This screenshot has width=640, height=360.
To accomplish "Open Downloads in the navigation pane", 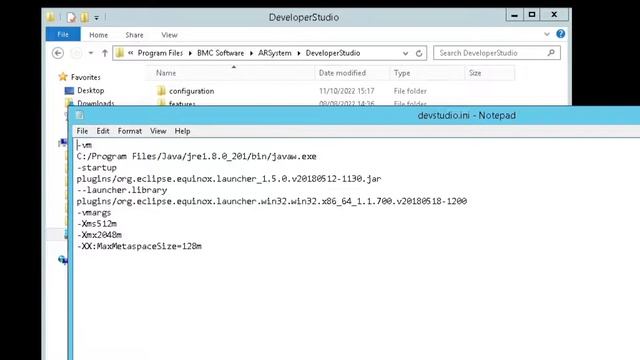I will [x=96, y=103].
